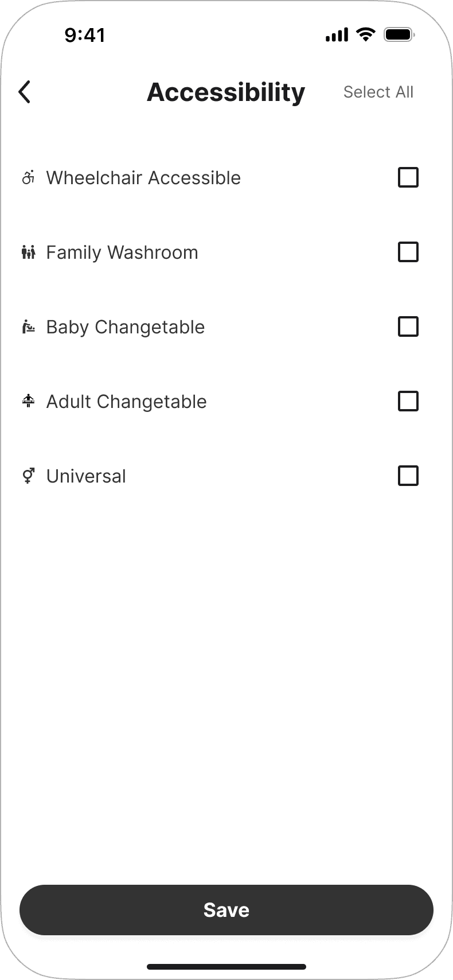453x980 pixels.
Task: Tap the Save button
Action: pyautogui.click(x=226, y=910)
